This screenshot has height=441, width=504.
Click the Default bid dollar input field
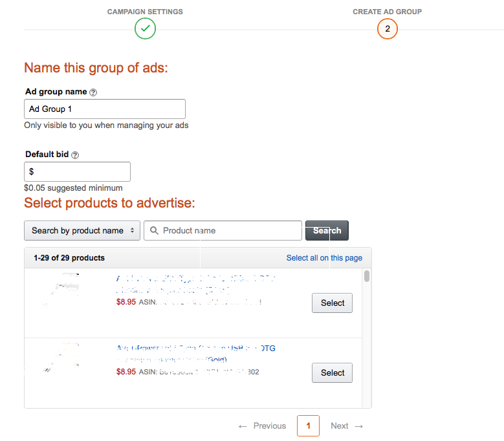(77, 171)
